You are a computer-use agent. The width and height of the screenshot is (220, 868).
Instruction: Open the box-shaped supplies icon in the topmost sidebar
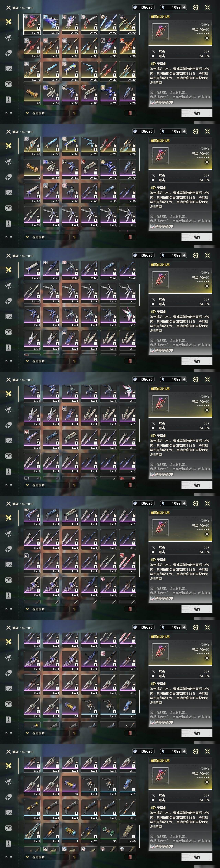click(9, 84)
